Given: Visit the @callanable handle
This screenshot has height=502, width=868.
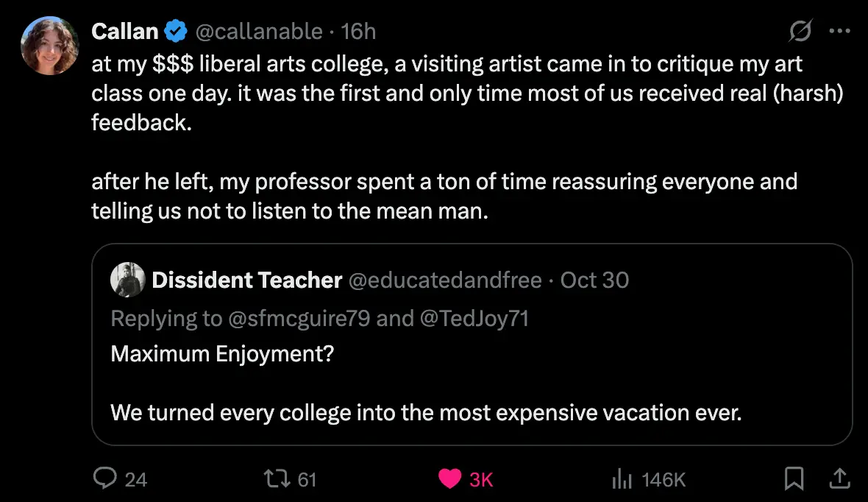Looking at the screenshot, I should tap(257, 31).
